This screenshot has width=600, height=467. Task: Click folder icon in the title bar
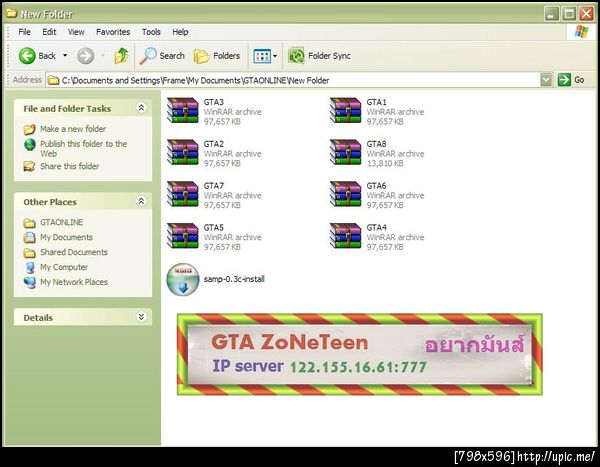(11, 14)
